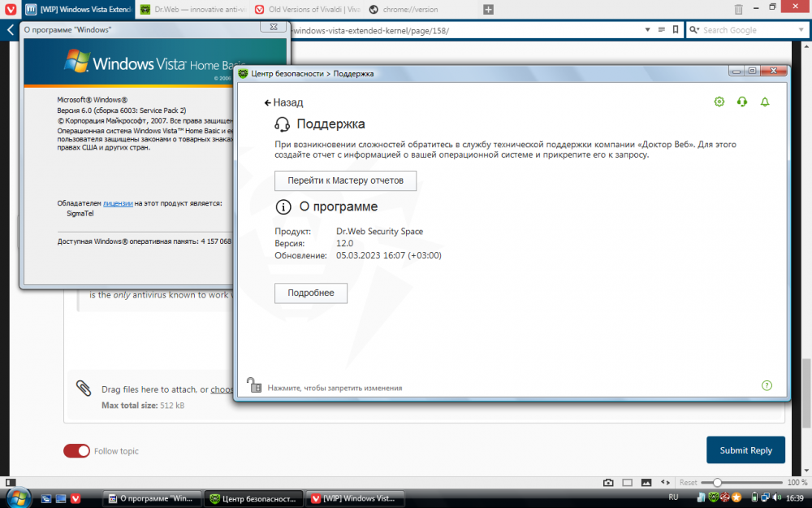The height and width of the screenshot is (508, 812).
Task: Click the headset support icon in Dr.Web
Action: click(741, 102)
